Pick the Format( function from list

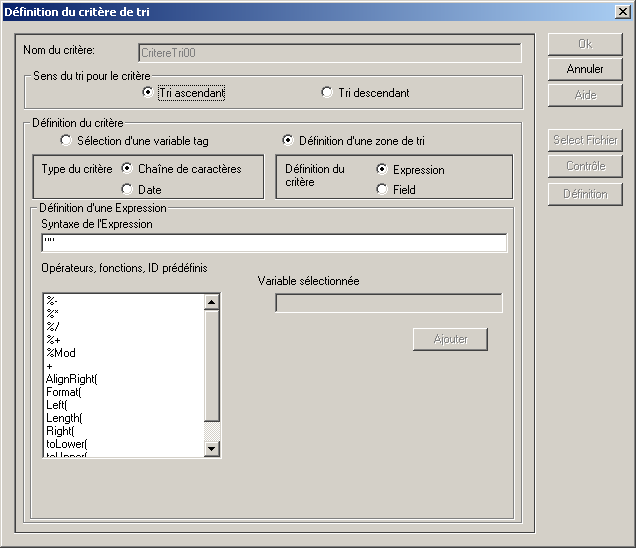(63, 392)
